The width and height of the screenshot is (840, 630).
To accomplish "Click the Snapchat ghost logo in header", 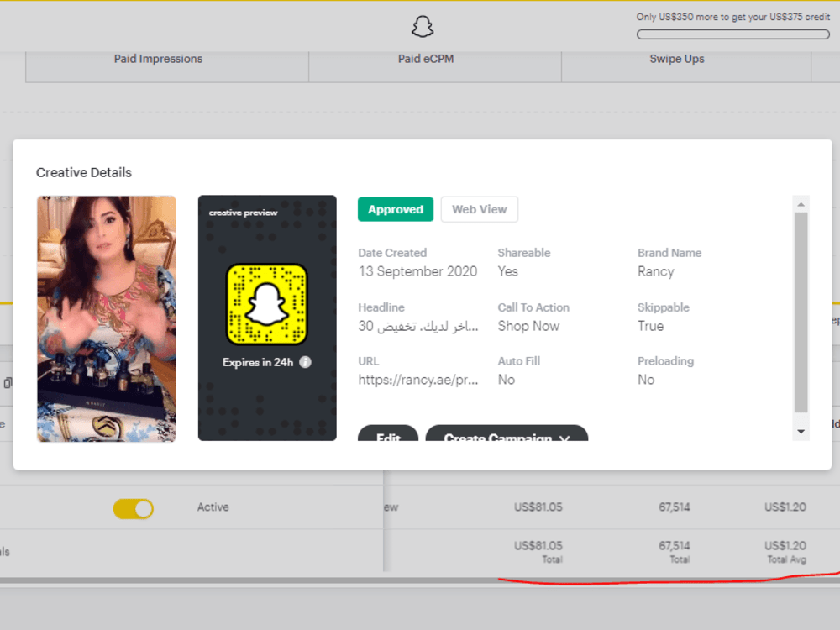I will pyautogui.click(x=423, y=26).
